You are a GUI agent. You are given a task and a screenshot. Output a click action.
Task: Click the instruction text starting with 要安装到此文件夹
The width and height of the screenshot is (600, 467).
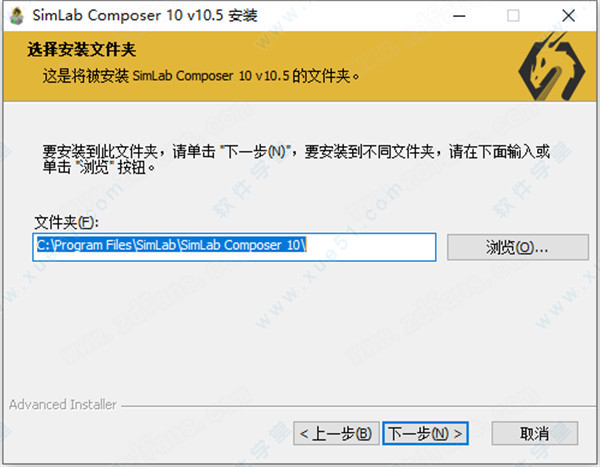(x=296, y=159)
